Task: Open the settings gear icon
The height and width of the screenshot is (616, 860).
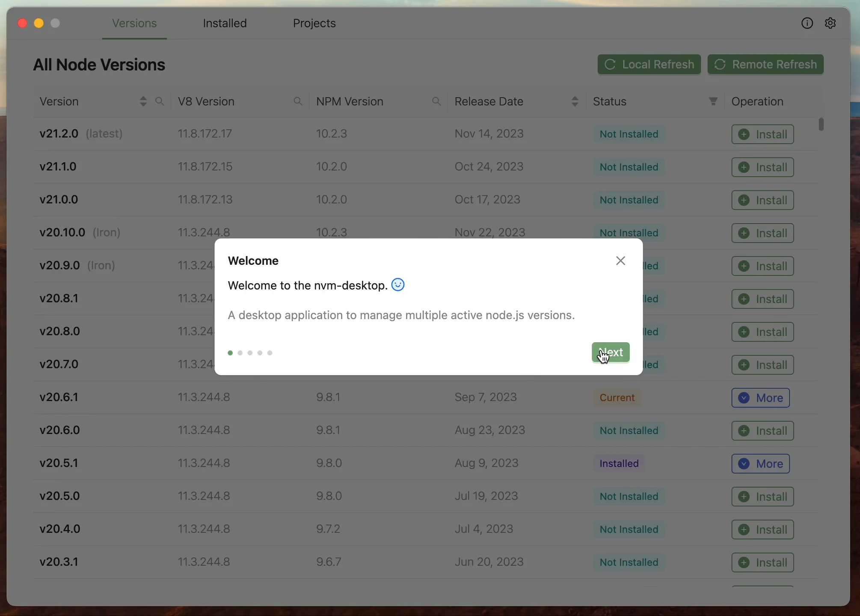Action: (830, 23)
